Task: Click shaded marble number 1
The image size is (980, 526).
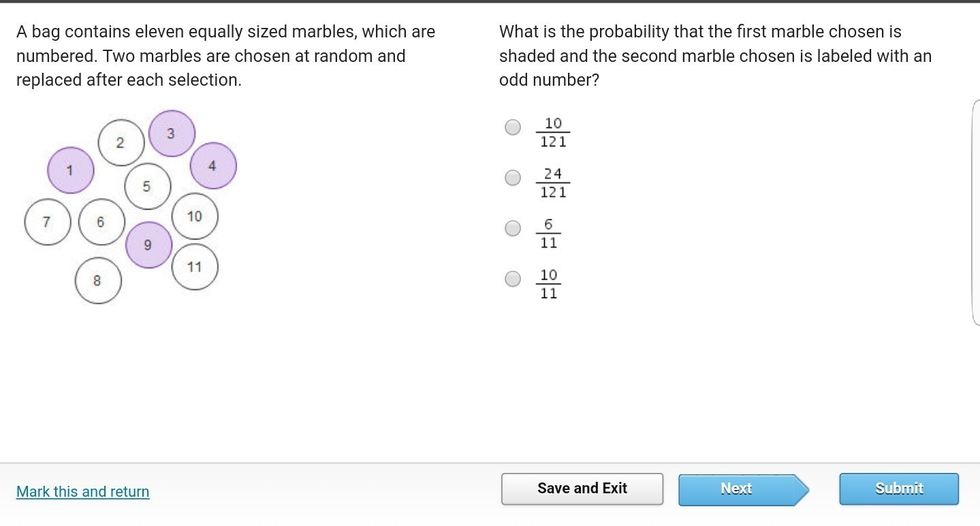Action: 71,170
